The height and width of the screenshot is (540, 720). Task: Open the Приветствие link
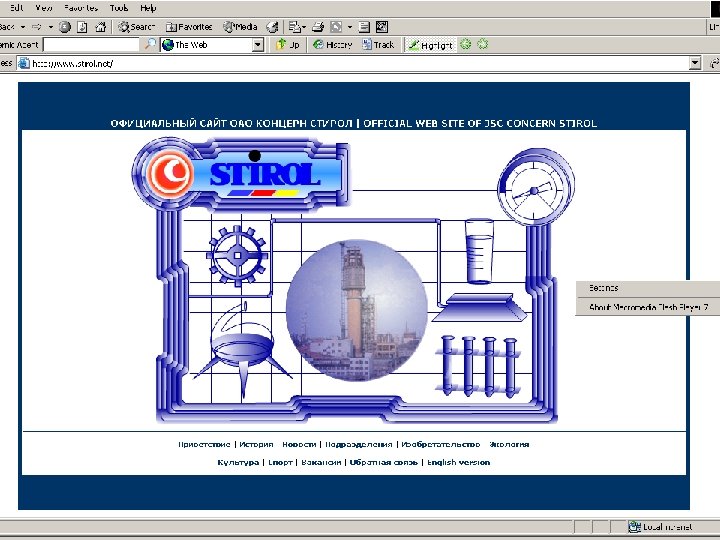(x=204, y=444)
